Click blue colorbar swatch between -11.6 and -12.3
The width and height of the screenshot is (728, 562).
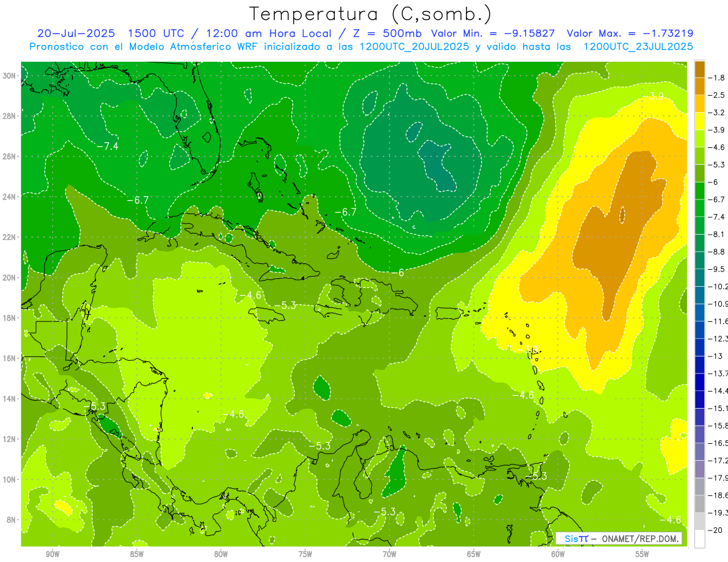pyautogui.click(x=699, y=329)
